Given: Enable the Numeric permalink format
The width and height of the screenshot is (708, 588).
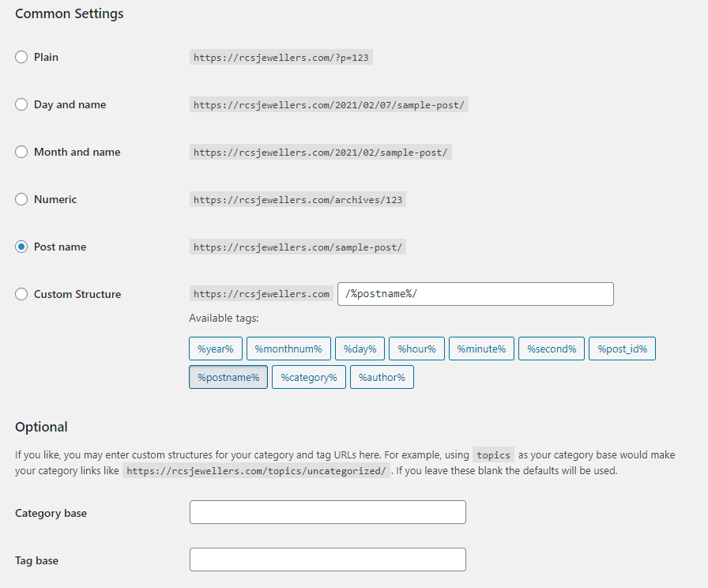Looking at the screenshot, I should point(21,199).
